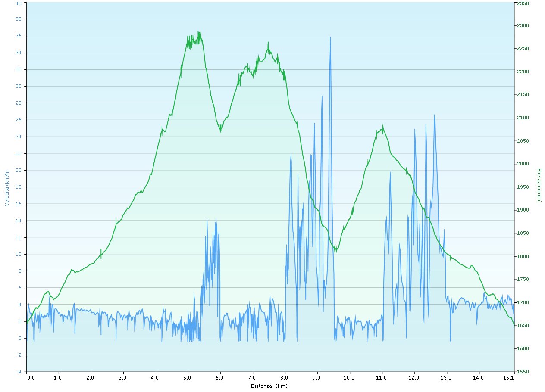This screenshot has height=392, width=545.
Task: Click the -4 speed axis label
Action: pyautogui.click(x=18, y=371)
